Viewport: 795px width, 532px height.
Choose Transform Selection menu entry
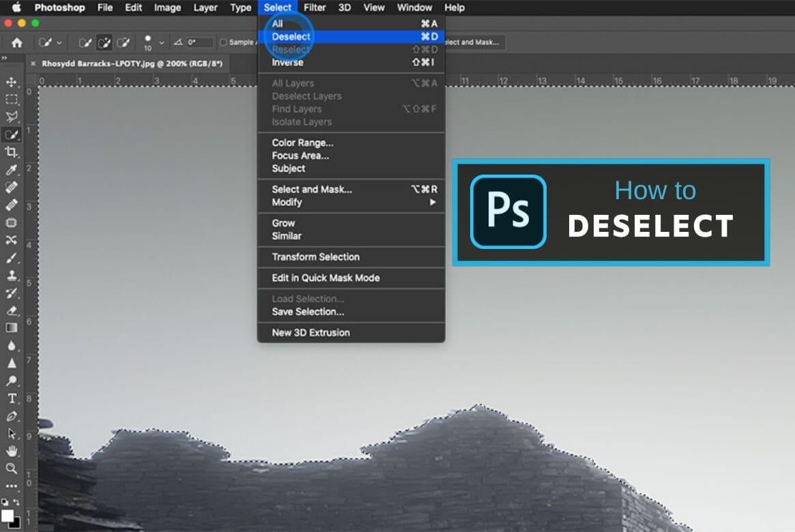(351, 257)
